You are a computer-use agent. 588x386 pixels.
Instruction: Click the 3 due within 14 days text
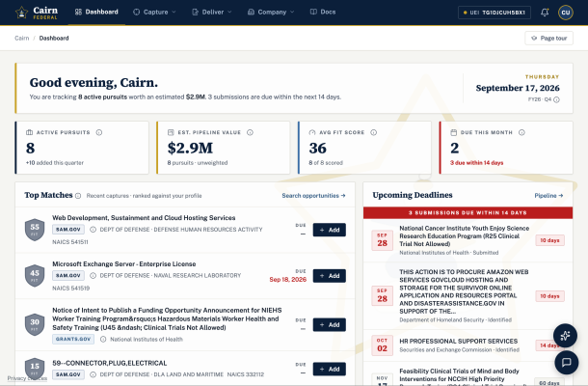(476, 162)
